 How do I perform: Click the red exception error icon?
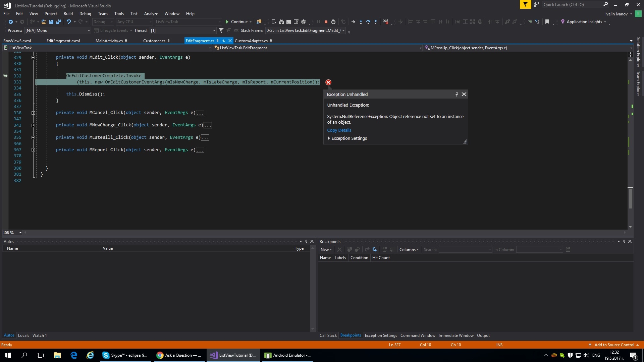click(x=328, y=82)
